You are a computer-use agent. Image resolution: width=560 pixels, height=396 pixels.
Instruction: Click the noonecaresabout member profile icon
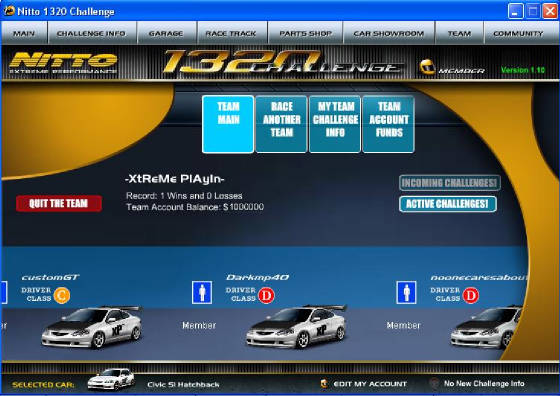(406, 292)
